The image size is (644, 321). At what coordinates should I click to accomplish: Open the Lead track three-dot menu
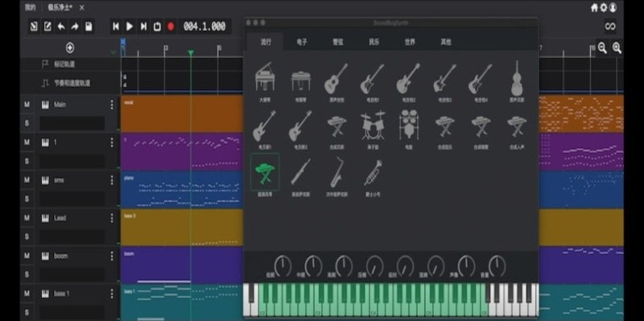(111, 218)
